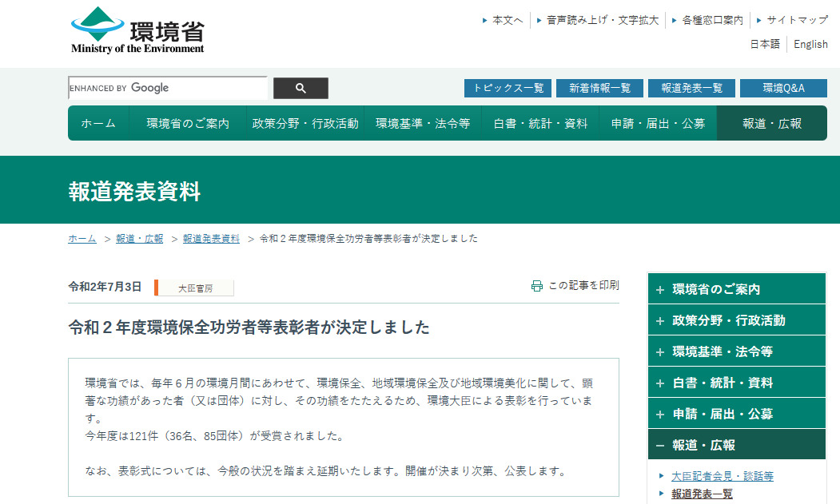Open the ホーム main navigation tab
The image size is (840, 504).
click(98, 123)
